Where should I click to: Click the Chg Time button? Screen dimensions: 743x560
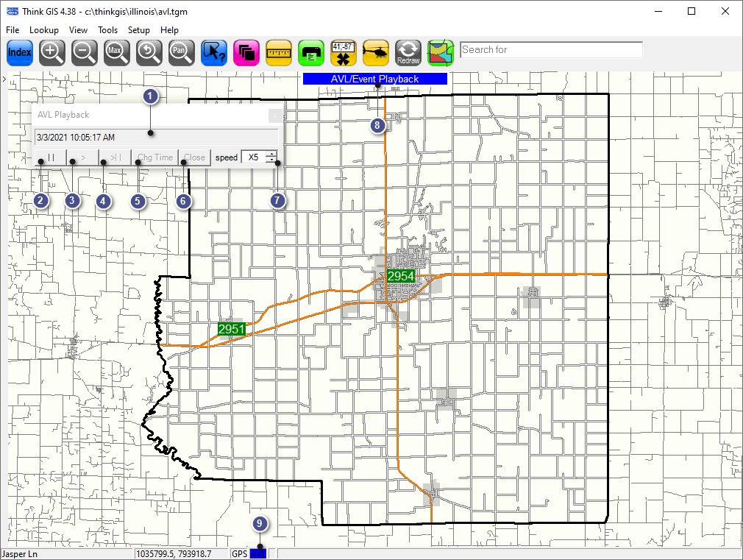pyautogui.click(x=155, y=157)
